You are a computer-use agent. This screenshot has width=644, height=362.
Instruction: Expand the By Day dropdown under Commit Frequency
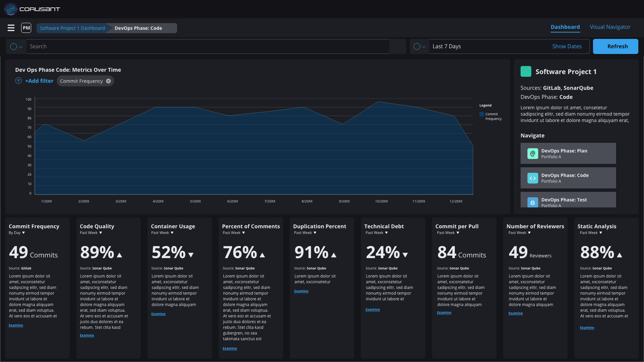pos(17,233)
